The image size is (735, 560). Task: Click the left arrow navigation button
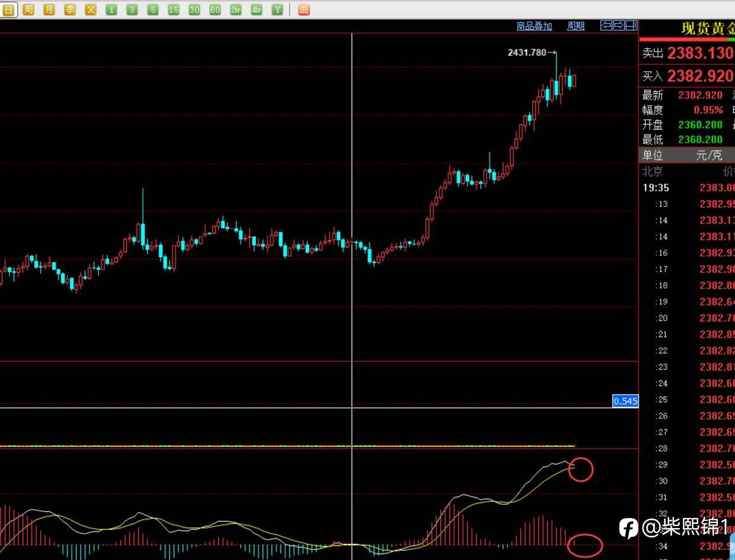point(606,25)
